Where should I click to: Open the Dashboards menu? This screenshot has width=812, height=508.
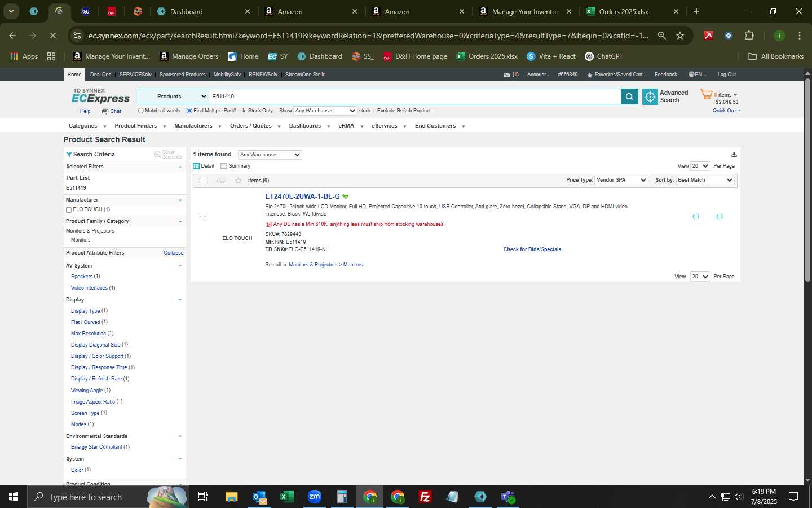pos(310,126)
